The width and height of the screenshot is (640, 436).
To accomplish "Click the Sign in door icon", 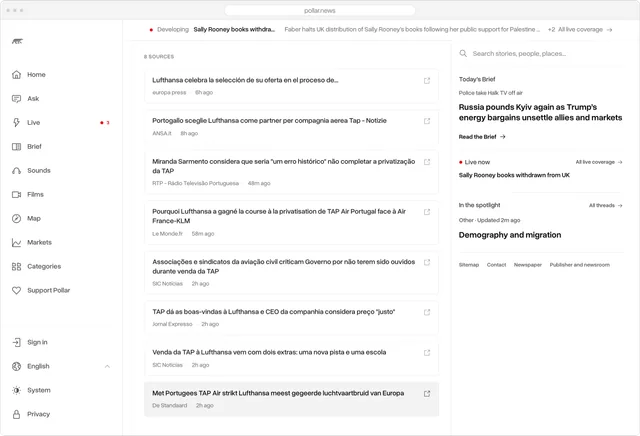I will (16, 342).
